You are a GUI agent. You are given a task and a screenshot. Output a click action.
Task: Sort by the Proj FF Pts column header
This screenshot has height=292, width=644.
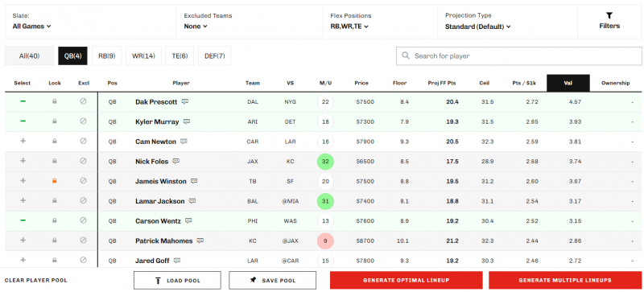pyautogui.click(x=442, y=83)
